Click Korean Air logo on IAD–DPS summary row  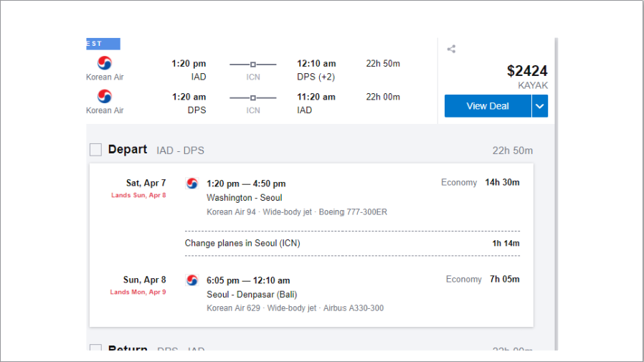[x=105, y=63]
